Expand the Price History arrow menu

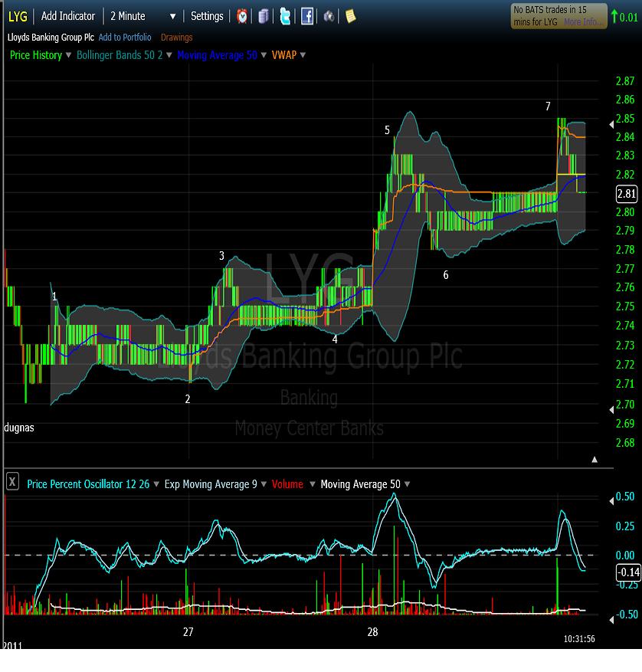[x=68, y=55]
